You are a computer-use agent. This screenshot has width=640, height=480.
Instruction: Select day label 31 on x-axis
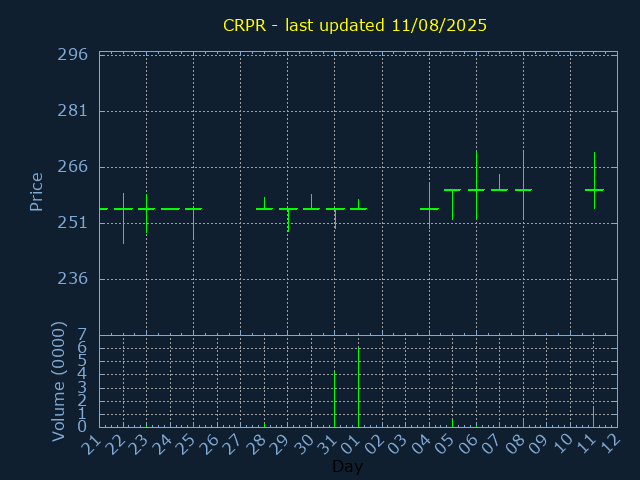click(326, 444)
